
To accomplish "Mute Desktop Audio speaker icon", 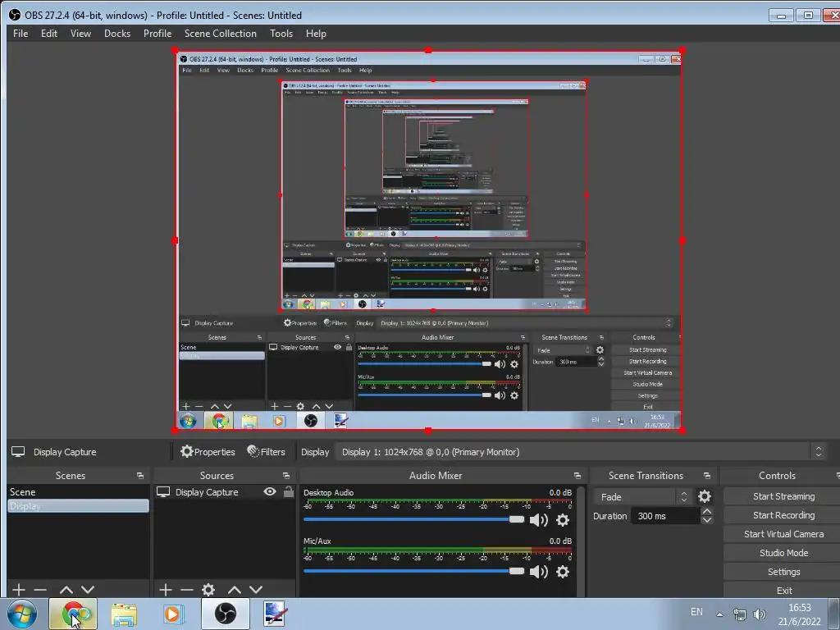I will coord(538,519).
